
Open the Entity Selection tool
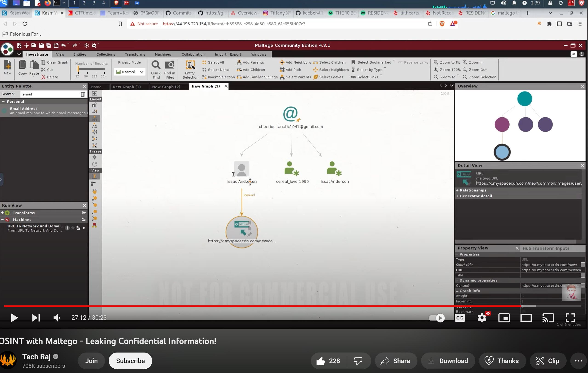coord(190,66)
